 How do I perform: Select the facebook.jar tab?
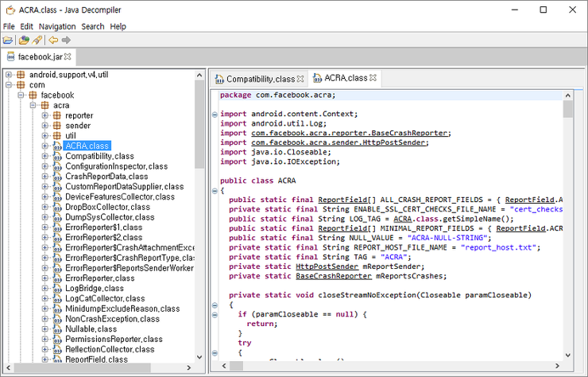click(x=40, y=56)
